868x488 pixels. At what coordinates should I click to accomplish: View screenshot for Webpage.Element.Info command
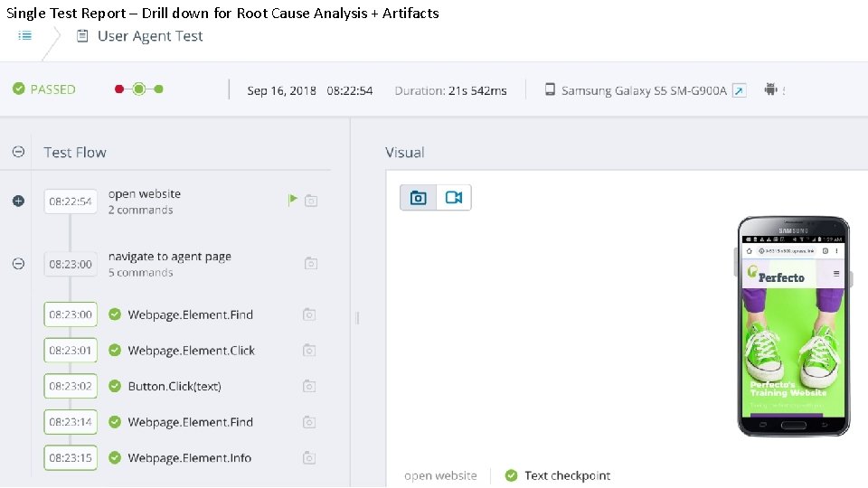(x=309, y=457)
